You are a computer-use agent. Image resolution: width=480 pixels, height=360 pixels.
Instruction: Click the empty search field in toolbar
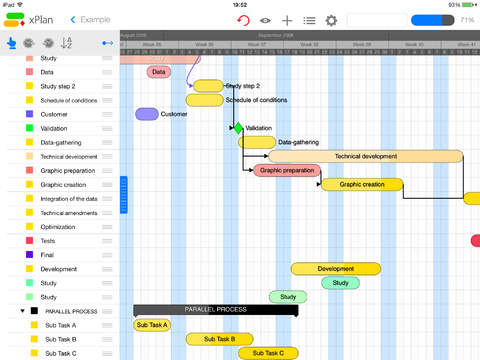[377, 20]
